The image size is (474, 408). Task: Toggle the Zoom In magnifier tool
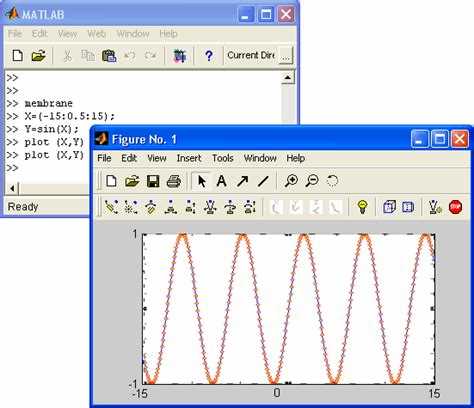coord(291,181)
